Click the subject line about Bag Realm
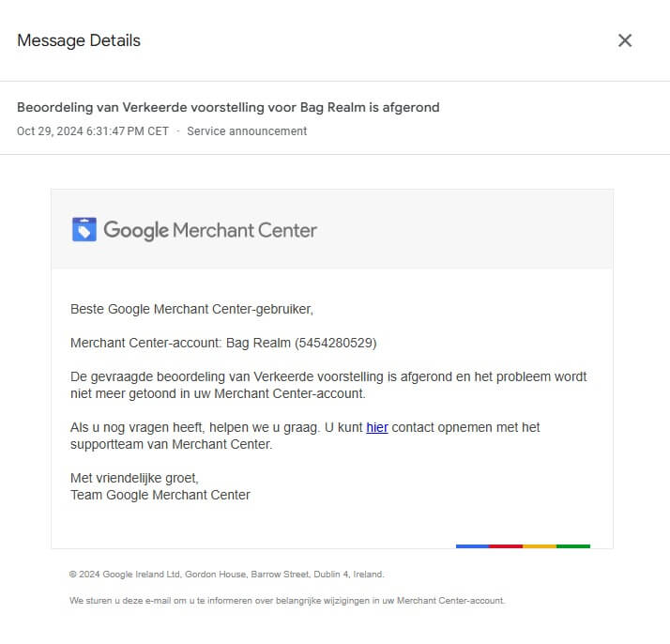 [228, 107]
